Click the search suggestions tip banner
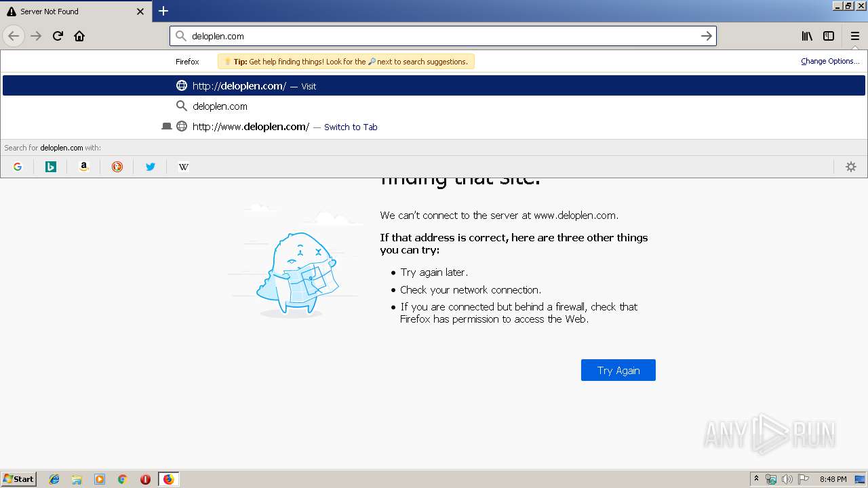Viewport: 868px width, 488px height. [346, 61]
